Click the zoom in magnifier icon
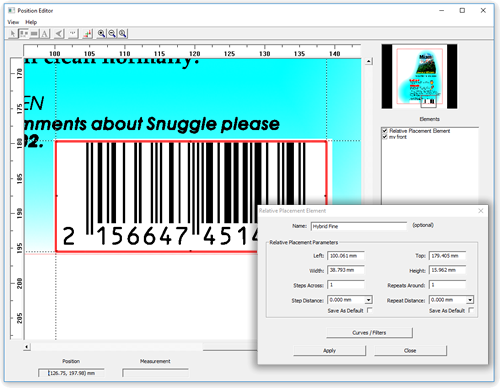The image size is (500, 388). pos(101,33)
